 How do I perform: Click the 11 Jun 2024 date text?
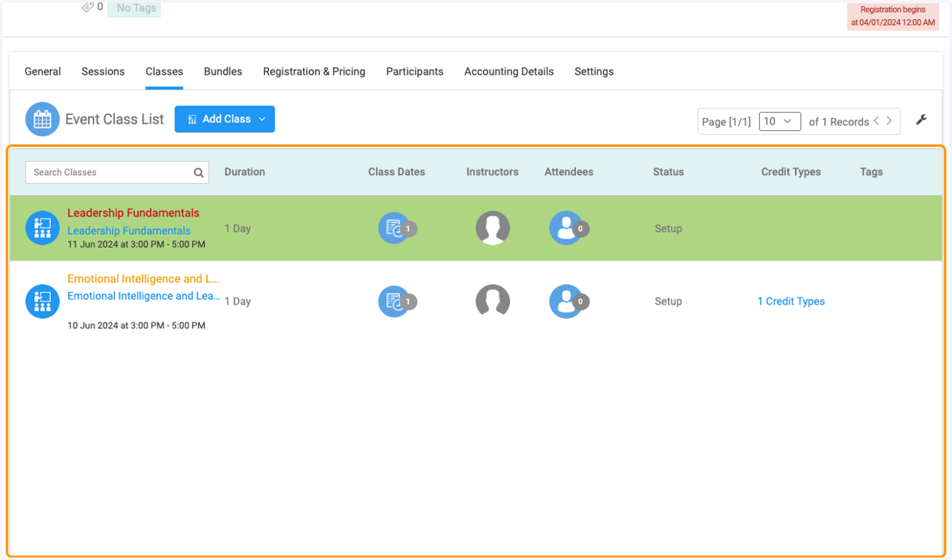[136, 244]
